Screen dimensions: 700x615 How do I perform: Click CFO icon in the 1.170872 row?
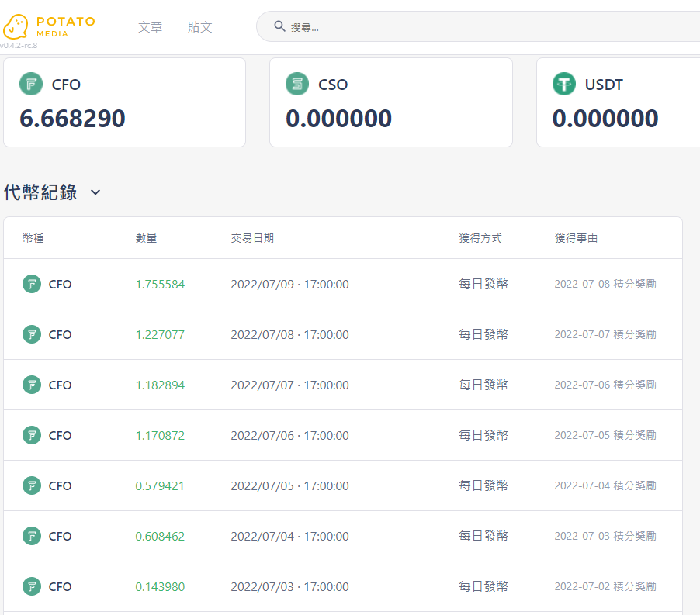(x=32, y=435)
